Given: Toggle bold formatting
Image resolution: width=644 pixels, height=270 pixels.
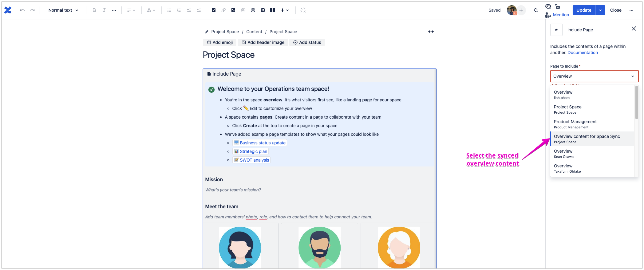Looking at the screenshot, I should click(x=94, y=10).
